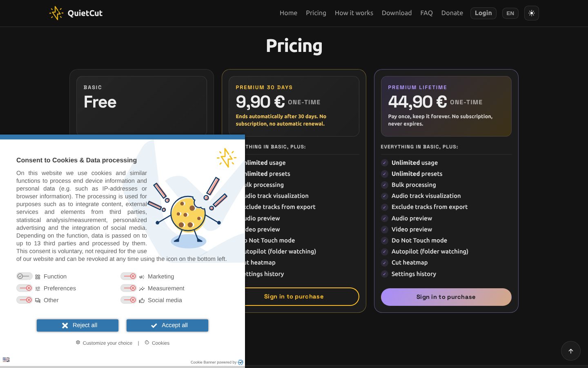Click the grid icon beside the Function label
Image resolution: width=588 pixels, height=368 pixels.
click(38, 277)
